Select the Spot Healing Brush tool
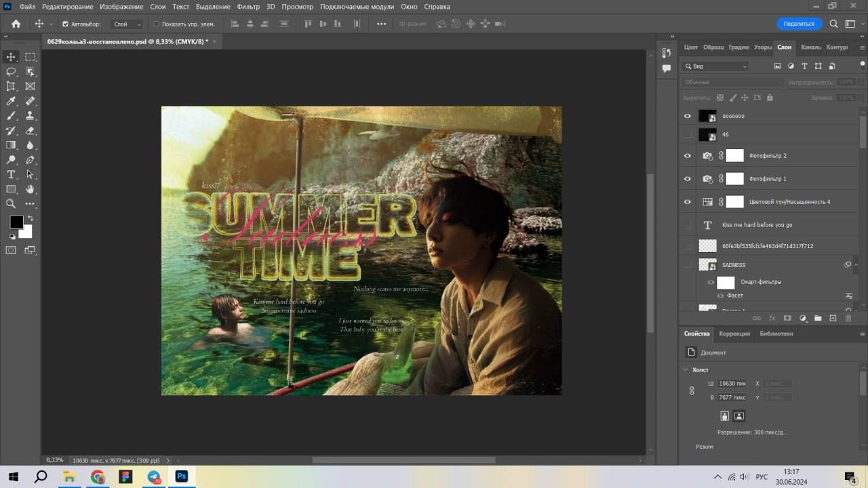Screen dimensions: 868x488 tap(30, 101)
